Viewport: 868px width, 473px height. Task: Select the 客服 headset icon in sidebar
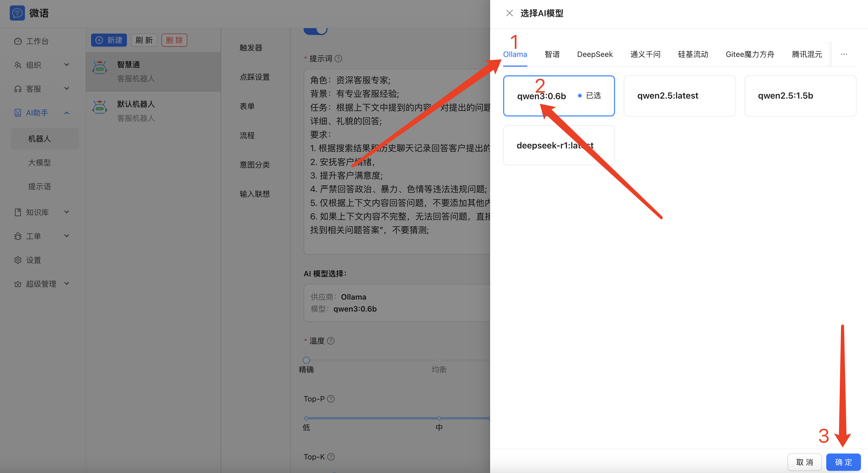tap(18, 89)
